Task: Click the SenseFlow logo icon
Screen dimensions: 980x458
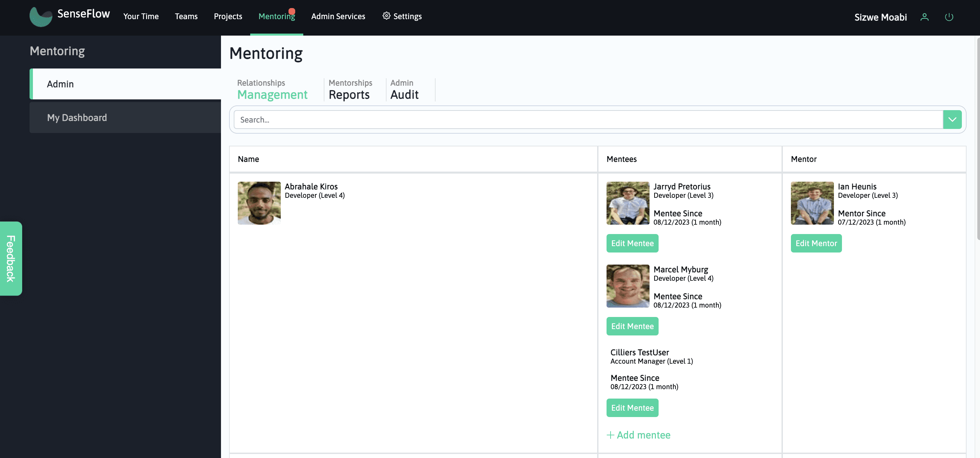Action: pyautogui.click(x=41, y=17)
